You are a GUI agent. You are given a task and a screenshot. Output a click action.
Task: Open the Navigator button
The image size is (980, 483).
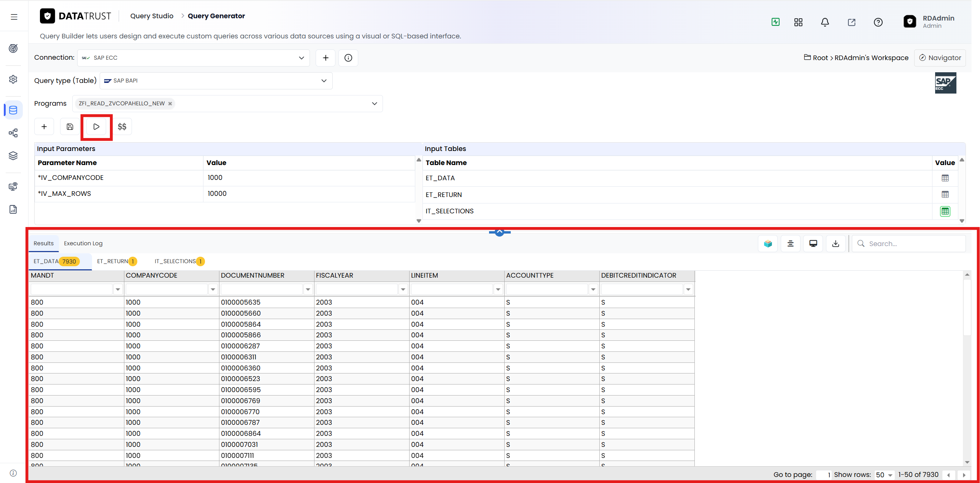[940, 58]
